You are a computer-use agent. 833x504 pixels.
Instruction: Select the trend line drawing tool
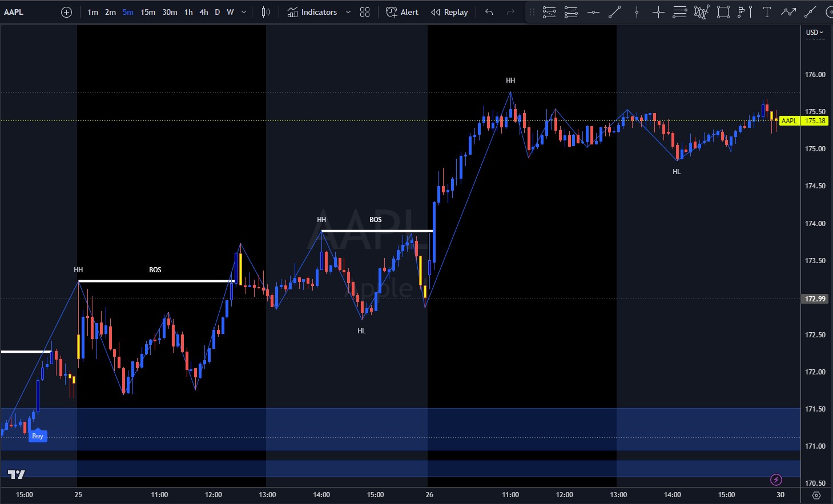pos(615,12)
